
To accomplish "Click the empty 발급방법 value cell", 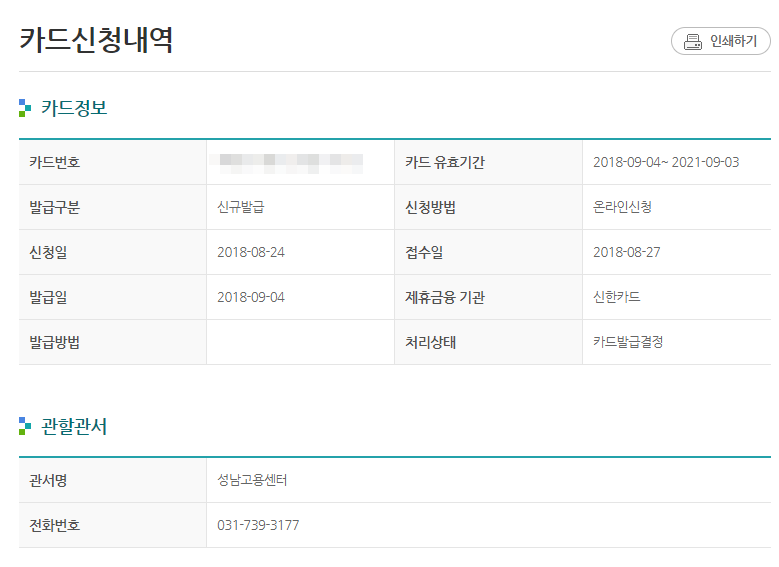I will 300,342.
